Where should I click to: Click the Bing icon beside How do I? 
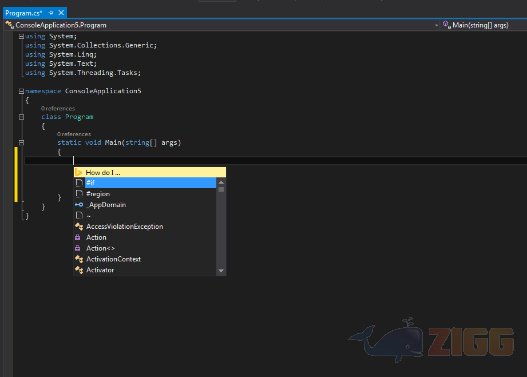pos(79,172)
